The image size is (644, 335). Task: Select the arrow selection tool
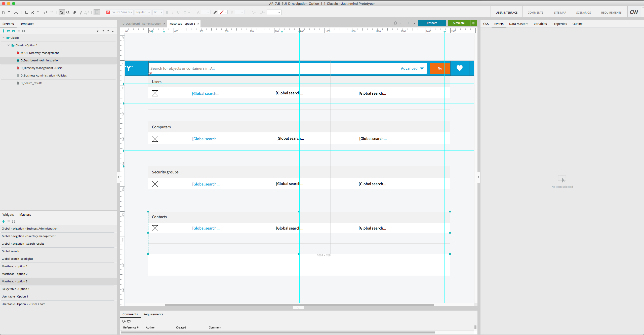click(62, 12)
